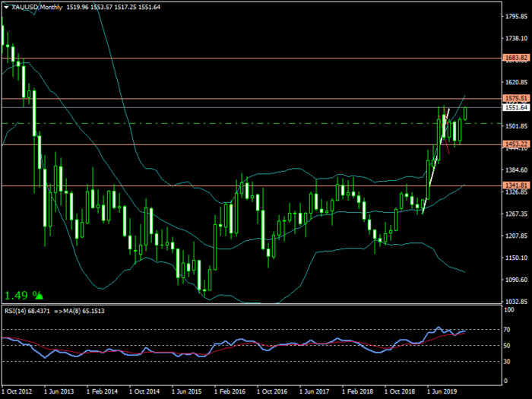
Task: Click the green up-arrow beside 1.49 %
Action: point(38,296)
